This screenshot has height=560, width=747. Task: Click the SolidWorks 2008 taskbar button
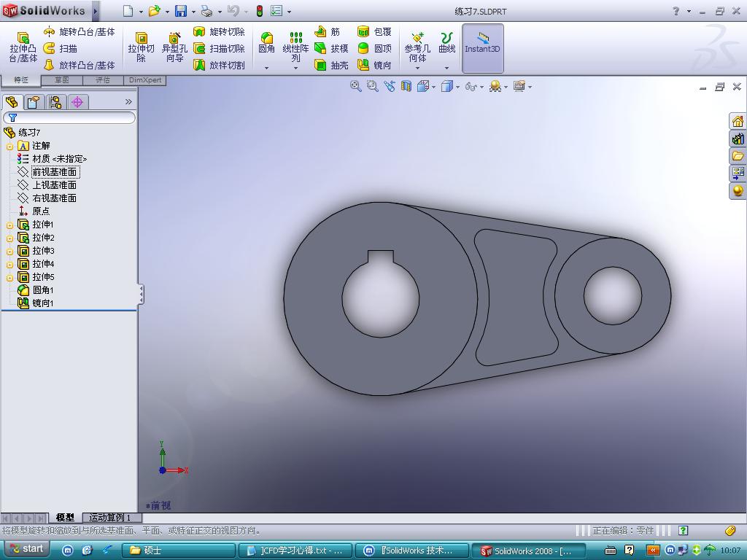coord(528,551)
